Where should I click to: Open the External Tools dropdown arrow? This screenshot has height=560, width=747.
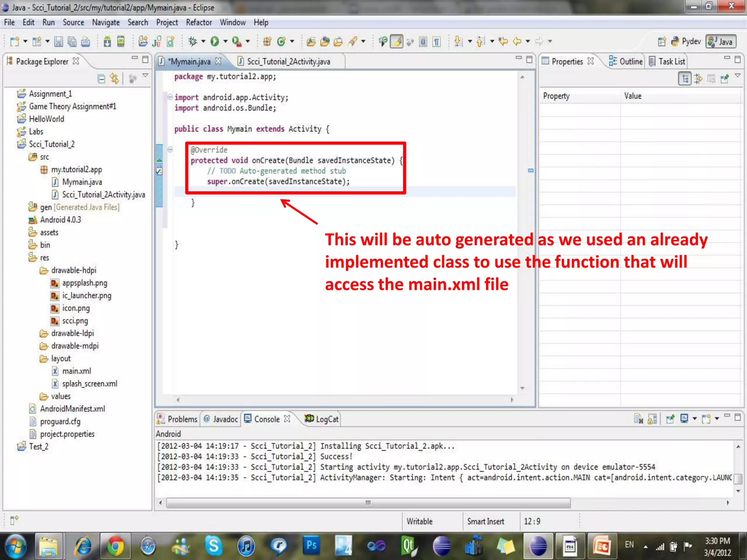click(x=248, y=42)
